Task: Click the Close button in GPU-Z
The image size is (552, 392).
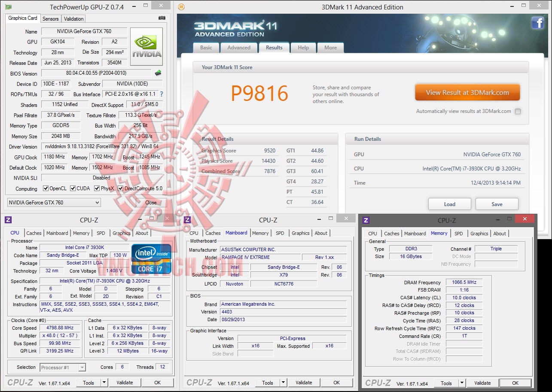Action: pos(151,203)
